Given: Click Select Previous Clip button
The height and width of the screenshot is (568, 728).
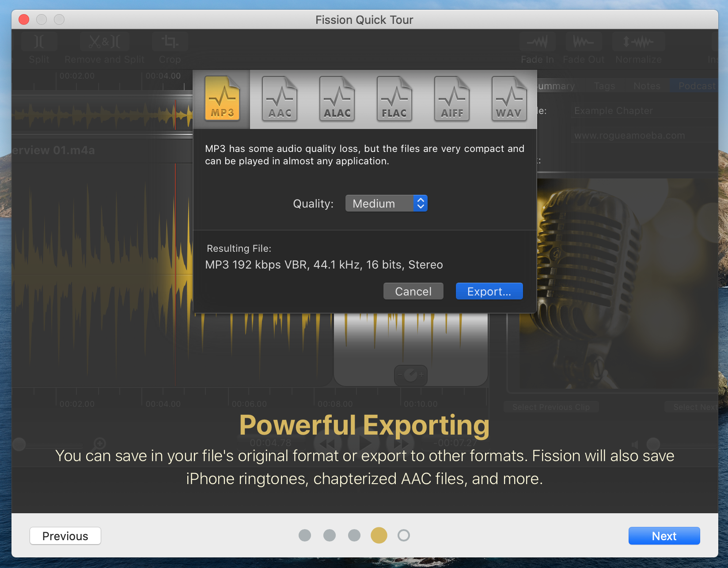Looking at the screenshot, I should (x=551, y=407).
